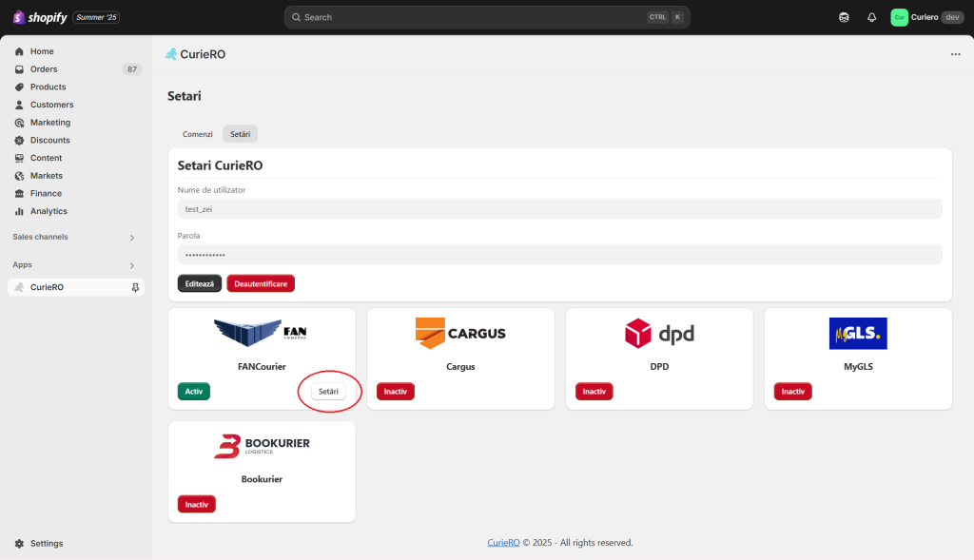The height and width of the screenshot is (560, 974).
Task: Click the DPD logo
Action: [659, 334]
